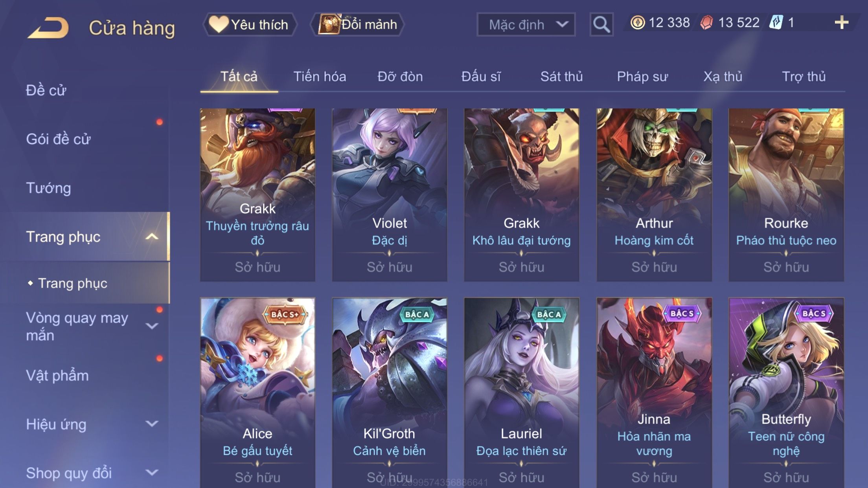Open the Gói đề cử menu

point(58,139)
